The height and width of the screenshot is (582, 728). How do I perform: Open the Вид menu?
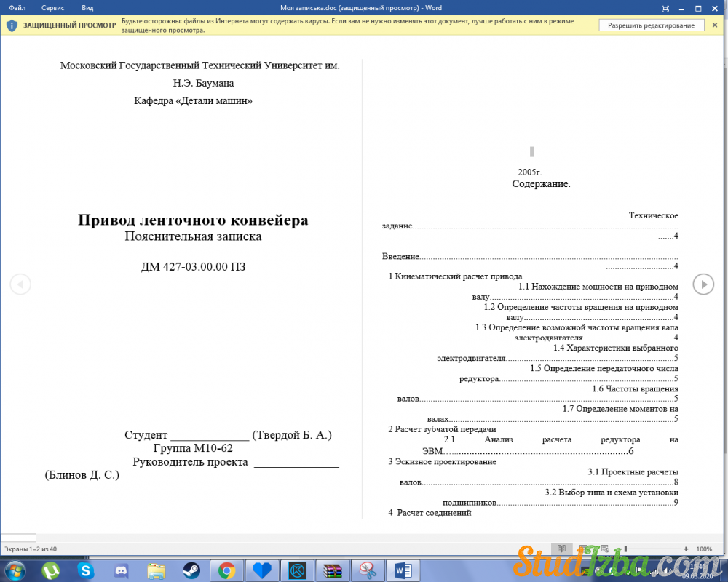point(87,8)
